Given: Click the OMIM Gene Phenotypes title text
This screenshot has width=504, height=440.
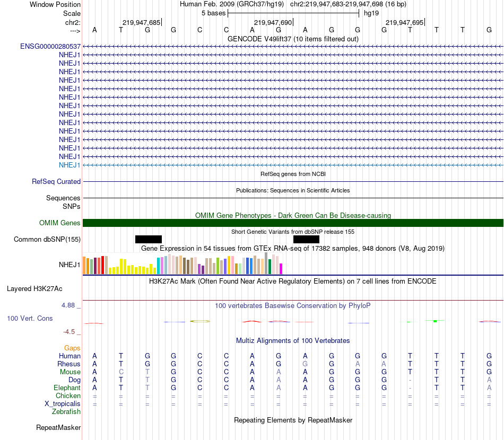Looking at the screenshot, I should click(293, 216).
